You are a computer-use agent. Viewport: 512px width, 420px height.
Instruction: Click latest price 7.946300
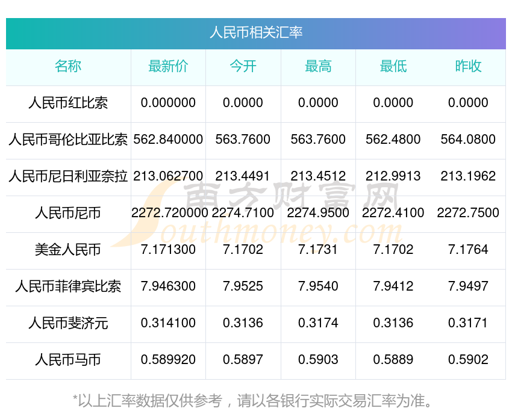click(168, 286)
